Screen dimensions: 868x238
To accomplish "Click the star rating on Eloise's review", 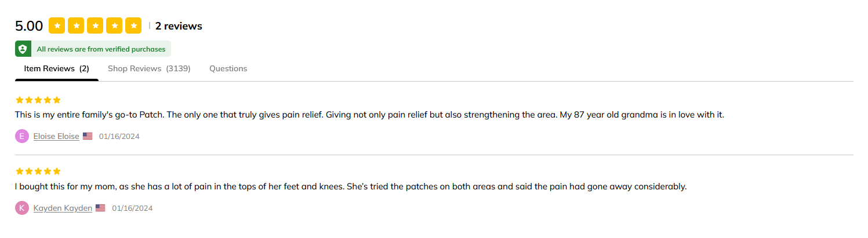I will (x=38, y=100).
